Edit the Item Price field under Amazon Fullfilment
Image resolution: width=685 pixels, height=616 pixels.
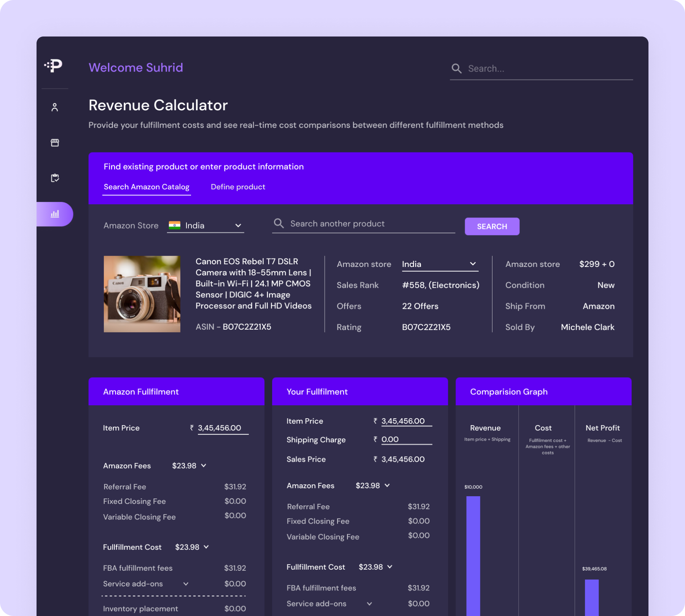(x=223, y=427)
